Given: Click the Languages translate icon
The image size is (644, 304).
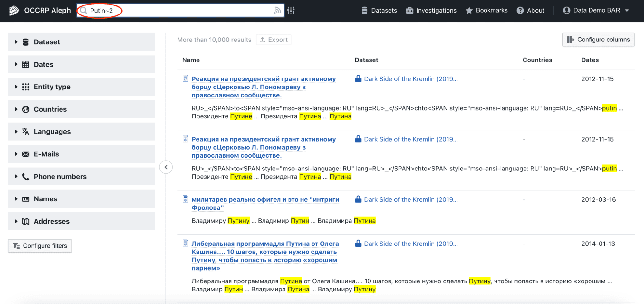Looking at the screenshot, I should 26,132.
